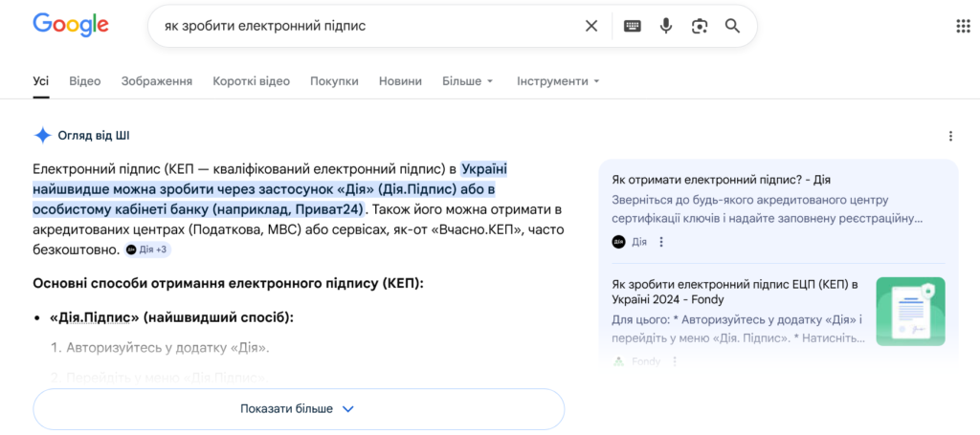The width and height of the screenshot is (980, 435).
Task: Click the Fondy article thumbnail image
Action: pyautogui.click(x=911, y=312)
